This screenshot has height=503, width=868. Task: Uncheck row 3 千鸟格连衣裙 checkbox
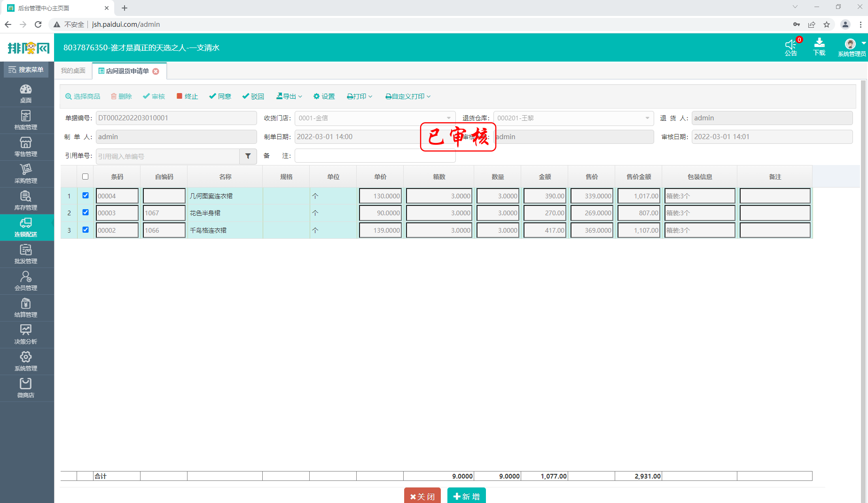[x=86, y=230]
